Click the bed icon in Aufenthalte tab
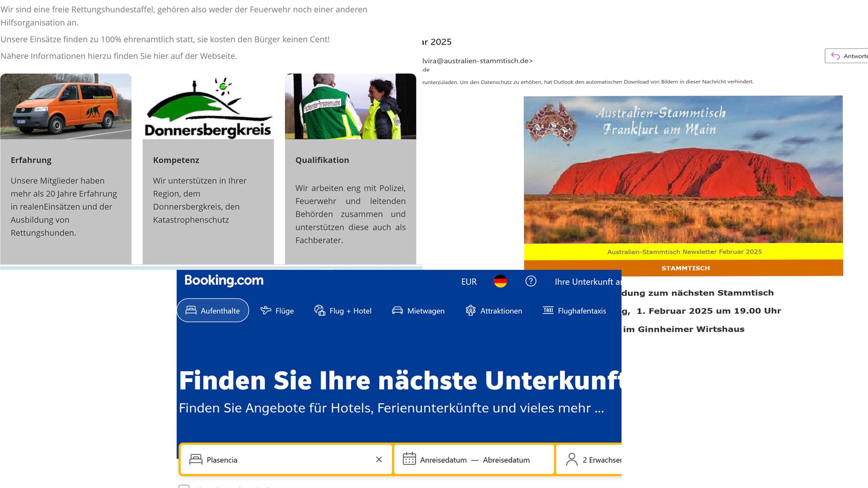Viewport: 868px width, 488px height. 191,310
